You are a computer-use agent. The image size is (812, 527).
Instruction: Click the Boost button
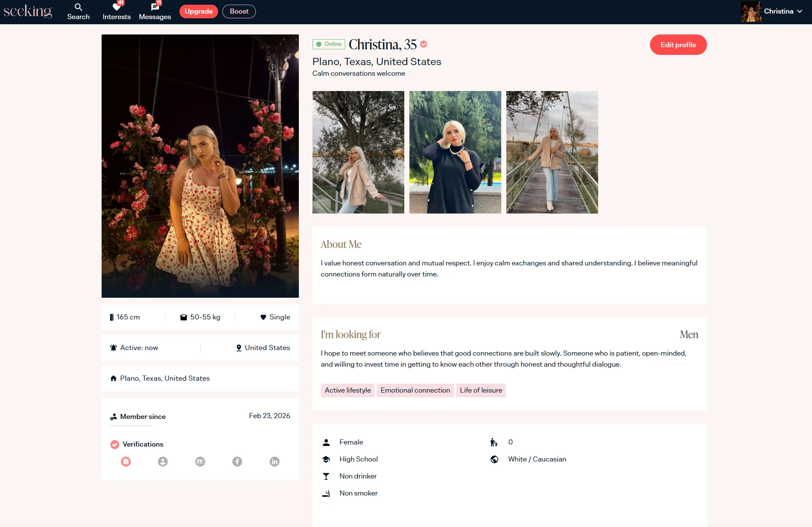click(239, 11)
